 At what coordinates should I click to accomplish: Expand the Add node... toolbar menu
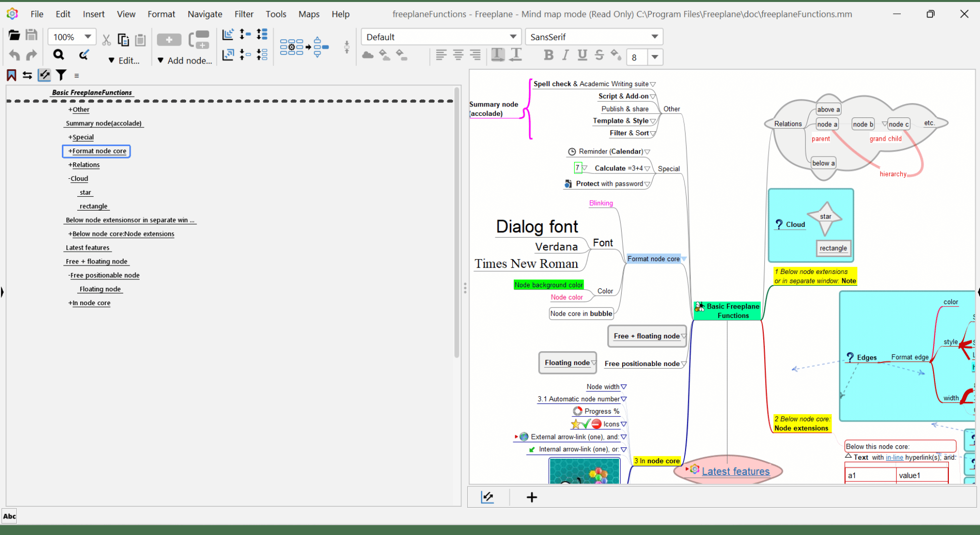(x=185, y=60)
